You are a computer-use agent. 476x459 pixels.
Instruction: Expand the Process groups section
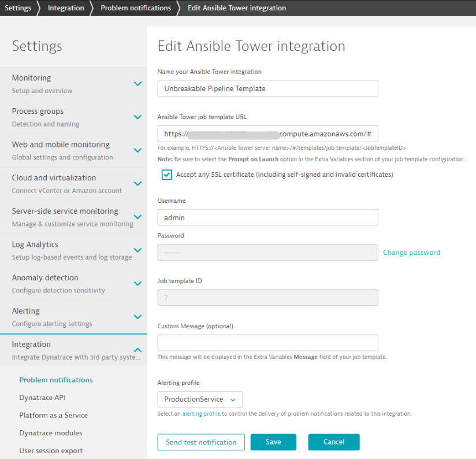click(137, 117)
